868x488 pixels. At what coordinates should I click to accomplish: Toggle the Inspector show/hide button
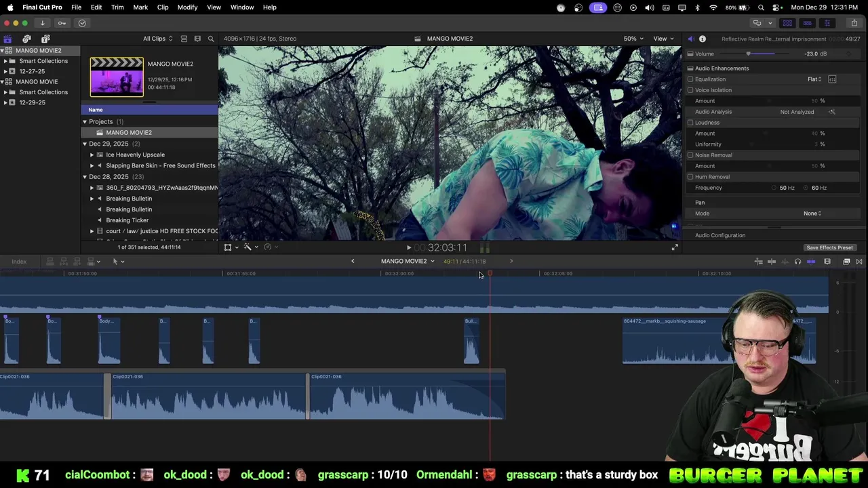[827, 23]
